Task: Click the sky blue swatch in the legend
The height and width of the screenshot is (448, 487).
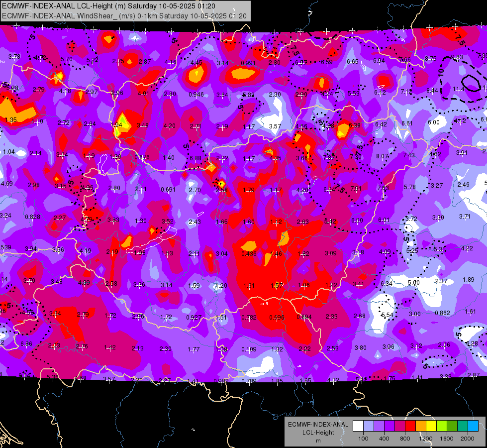Action: (x=473, y=426)
